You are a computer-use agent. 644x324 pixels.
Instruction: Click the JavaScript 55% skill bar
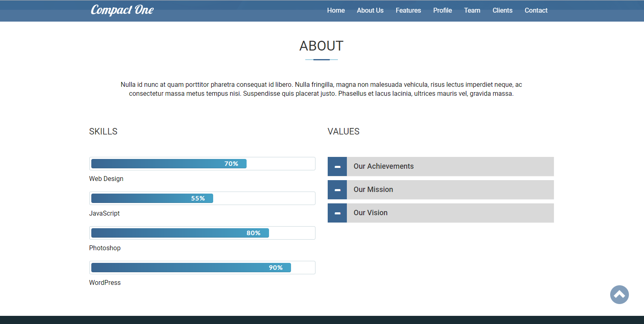pyautogui.click(x=152, y=198)
